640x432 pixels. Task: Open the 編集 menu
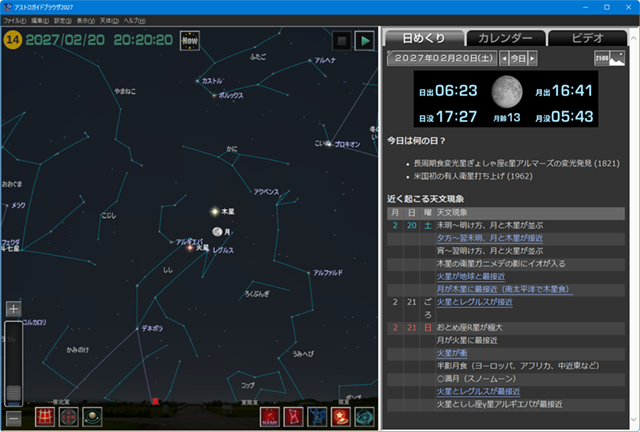40,20
